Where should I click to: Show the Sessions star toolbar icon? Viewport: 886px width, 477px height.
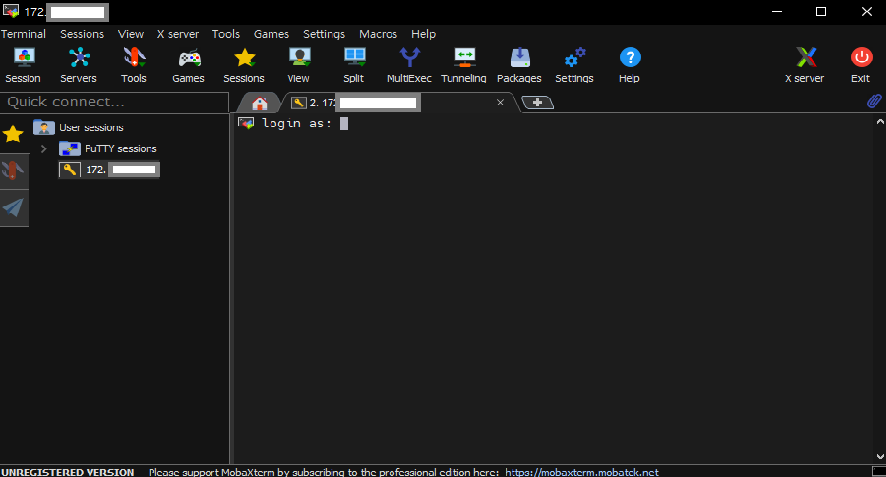click(244, 65)
